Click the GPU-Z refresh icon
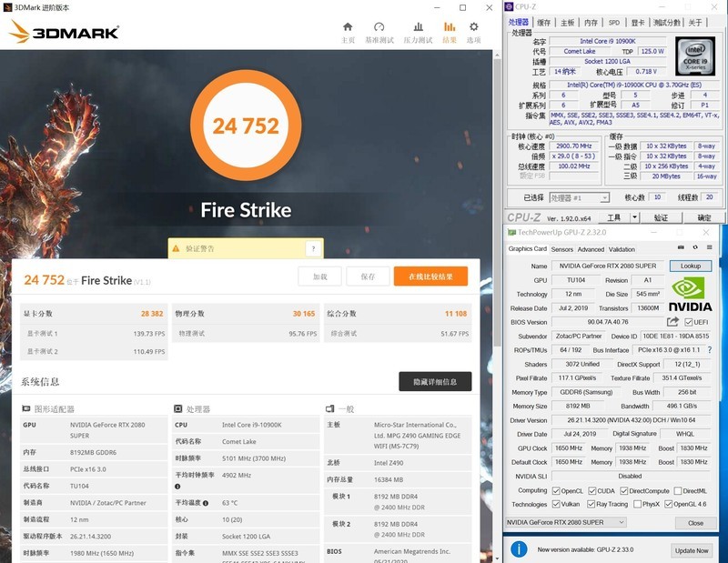Screen dimensions: 728x563 (695, 247)
